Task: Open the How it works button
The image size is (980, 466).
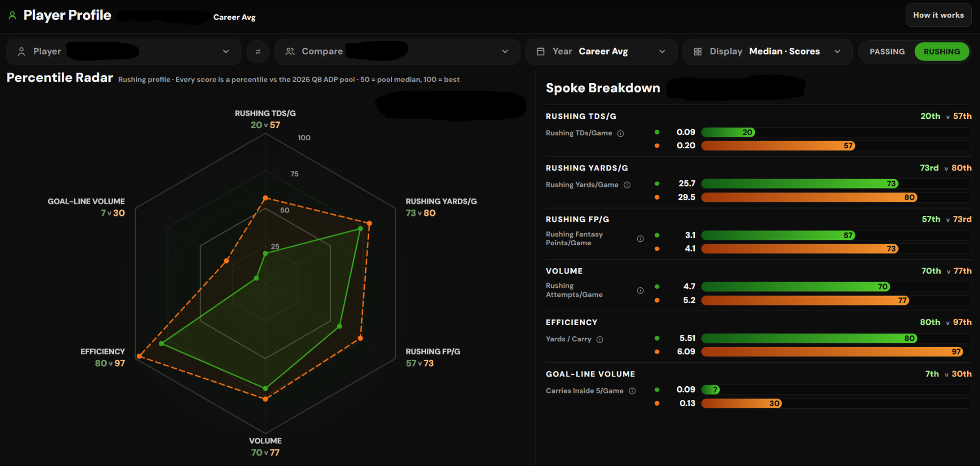Action: [938, 15]
